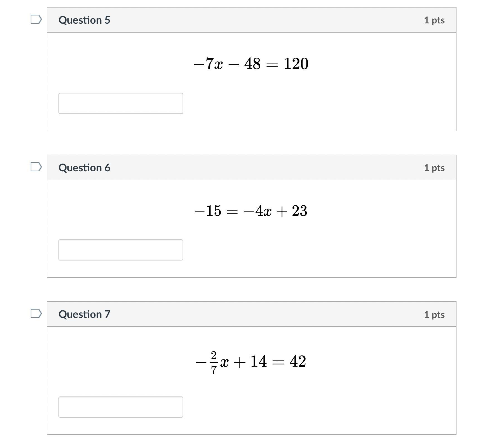Viewport: 486px width, 448px height.
Task: Click the -7x term in Question 5
Action: [208, 64]
